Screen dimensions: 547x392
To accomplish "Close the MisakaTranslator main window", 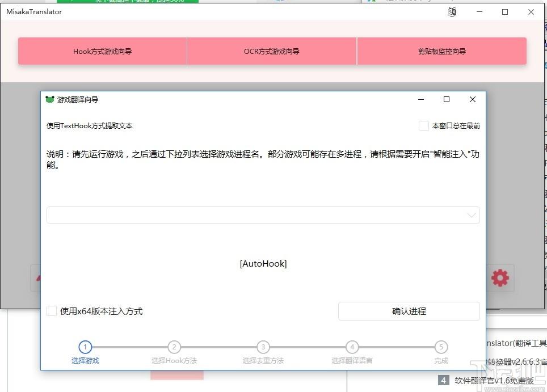I will coord(531,12).
